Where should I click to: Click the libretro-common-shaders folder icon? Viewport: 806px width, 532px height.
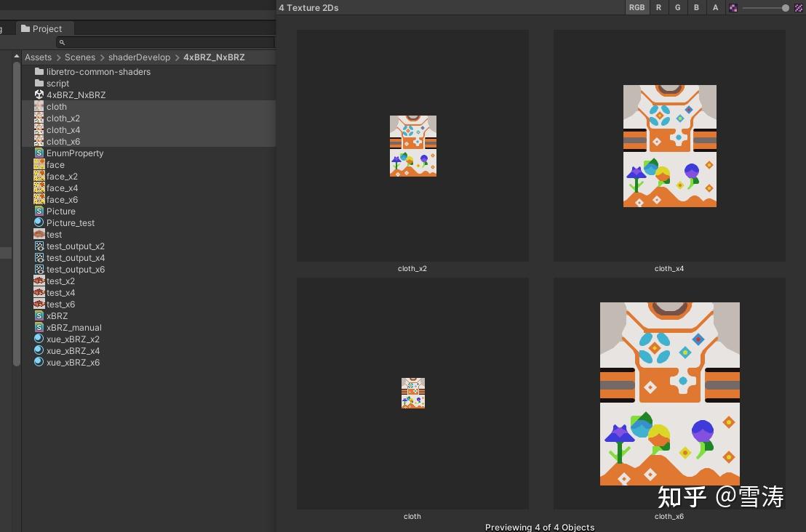[x=38, y=71]
